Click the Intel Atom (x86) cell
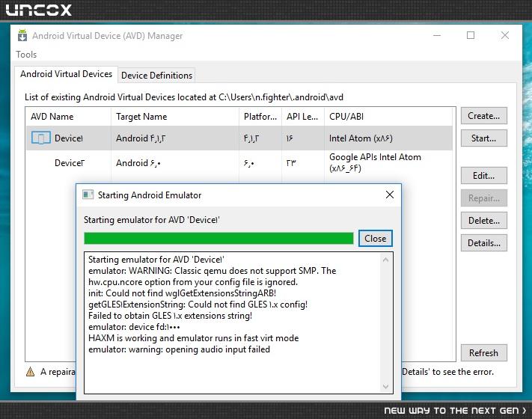The height and width of the screenshot is (419, 532). [x=361, y=138]
